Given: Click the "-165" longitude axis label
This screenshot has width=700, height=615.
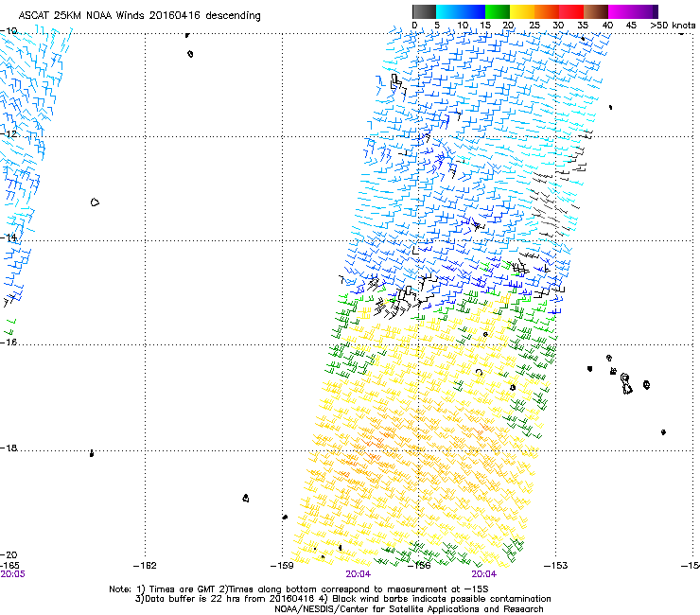Looking at the screenshot, I should click(9, 566).
